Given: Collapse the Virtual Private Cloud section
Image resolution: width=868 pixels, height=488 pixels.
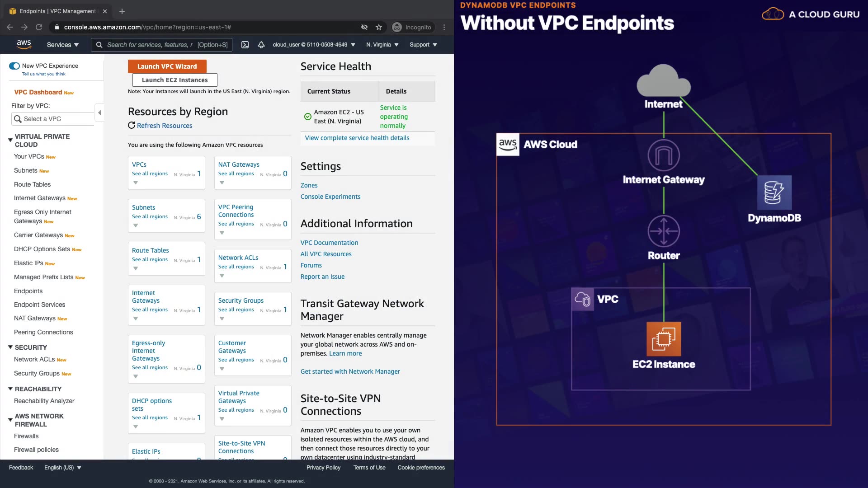Looking at the screenshot, I should click(x=10, y=140).
